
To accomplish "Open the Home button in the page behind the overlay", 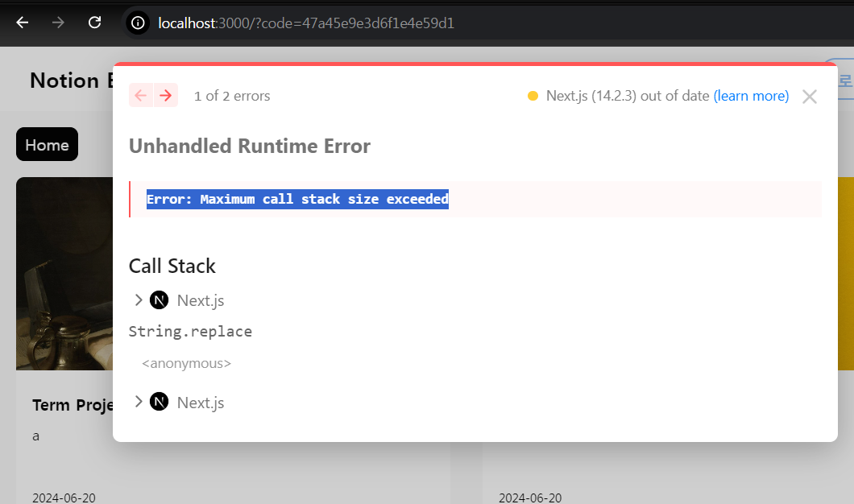I will coord(47,144).
